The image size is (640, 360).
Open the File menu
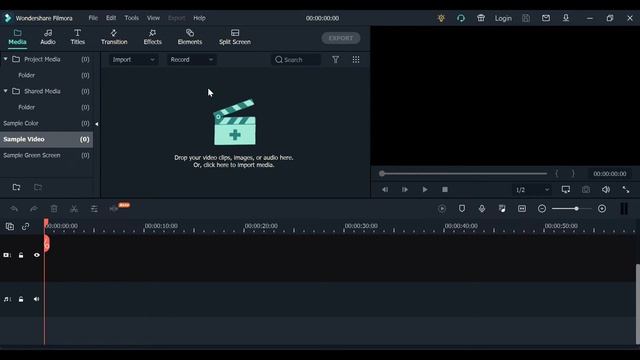(93, 18)
